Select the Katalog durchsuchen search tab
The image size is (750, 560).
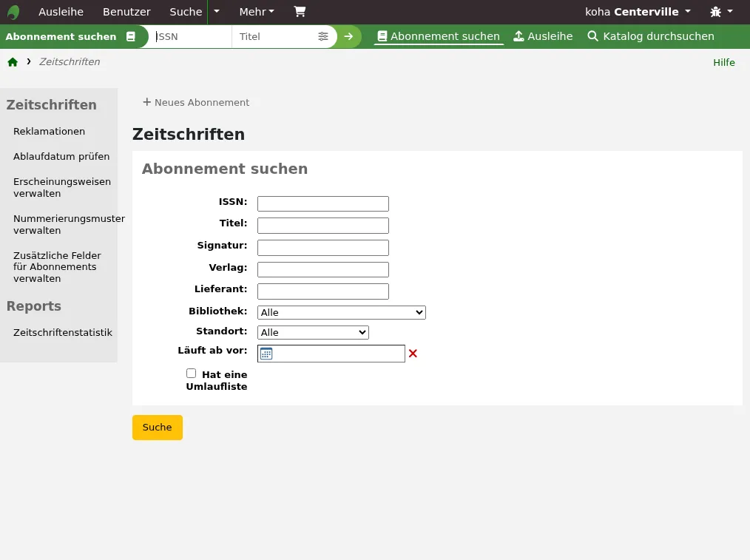(650, 36)
